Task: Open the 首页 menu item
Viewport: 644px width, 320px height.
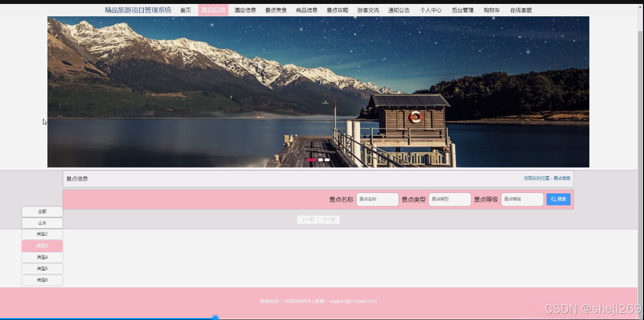Action: click(185, 9)
